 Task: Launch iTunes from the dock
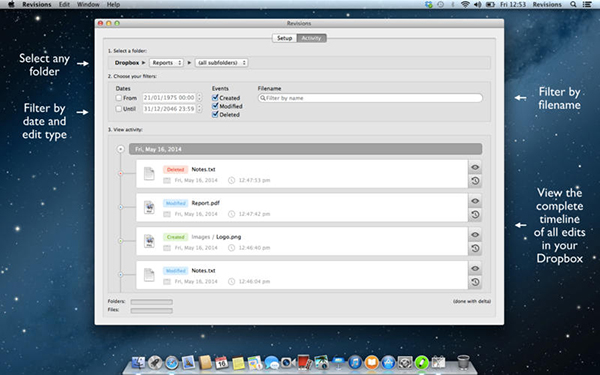(x=355, y=362)
